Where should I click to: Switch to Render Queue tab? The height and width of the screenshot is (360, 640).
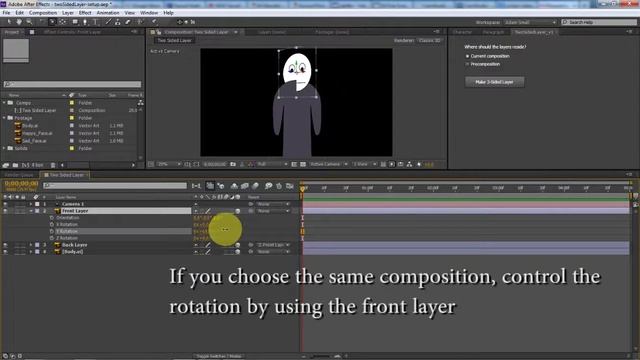click(19, 175)
